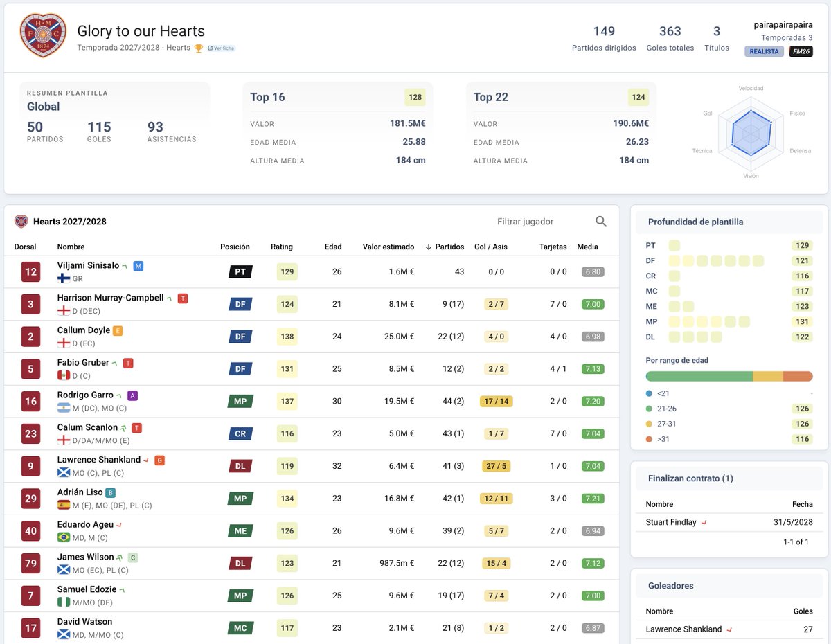Click the Brazil flag under Eduardo Ageu
The width and height of the screenshot is (831, 644).
(64, 537)
